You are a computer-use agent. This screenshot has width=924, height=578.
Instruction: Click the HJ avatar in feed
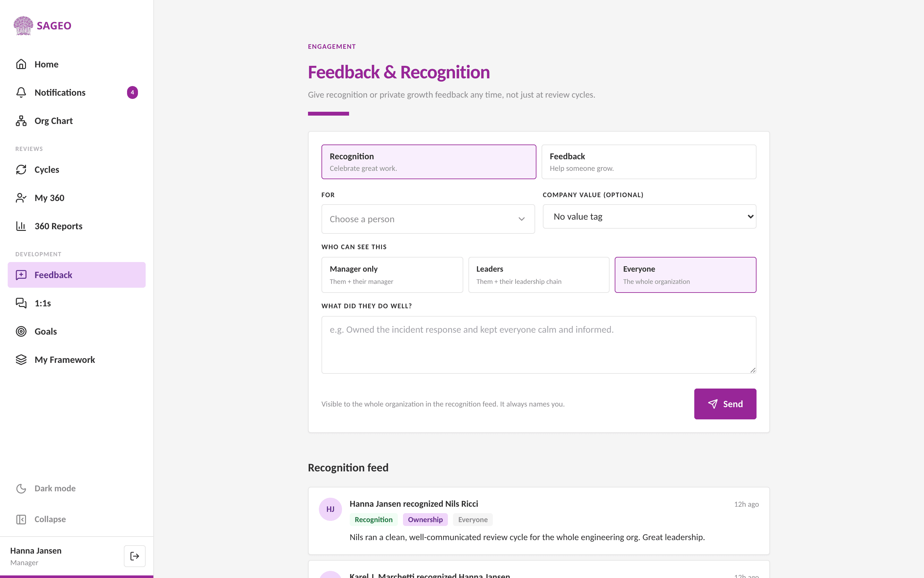(x=330, y=509)
